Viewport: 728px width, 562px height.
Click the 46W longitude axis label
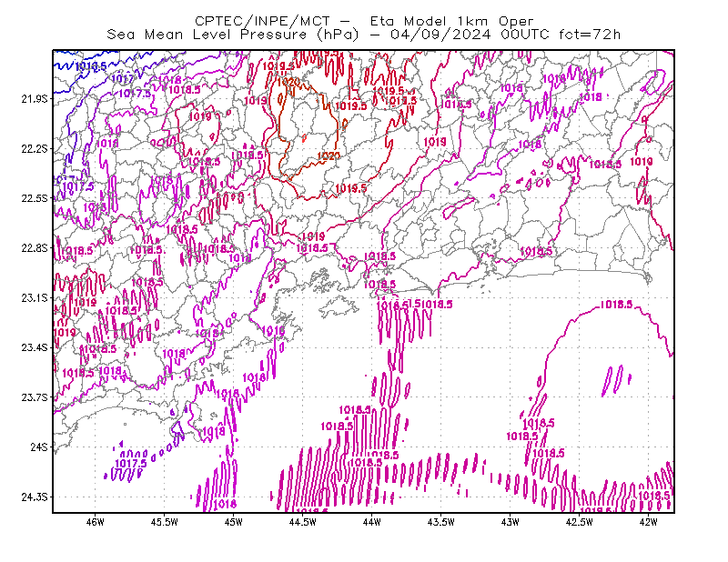click(96, 522)
